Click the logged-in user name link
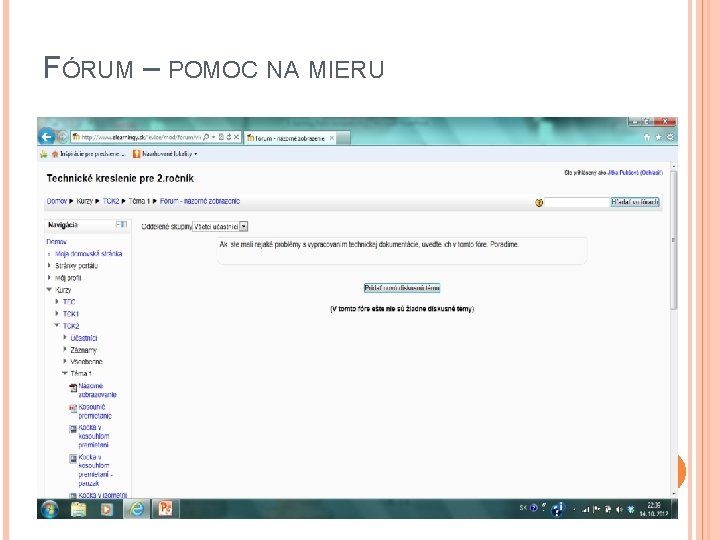 623,173
